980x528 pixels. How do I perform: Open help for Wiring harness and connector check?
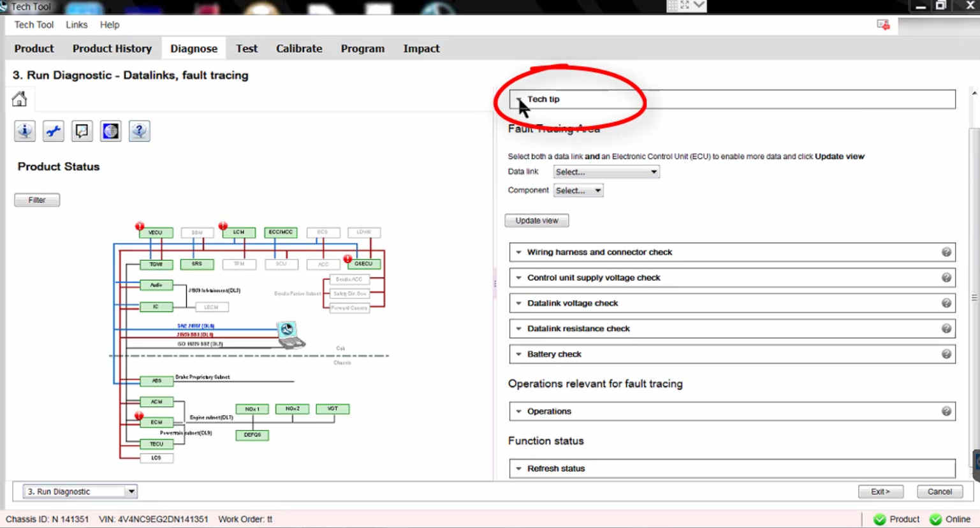[x=946, y=252]
